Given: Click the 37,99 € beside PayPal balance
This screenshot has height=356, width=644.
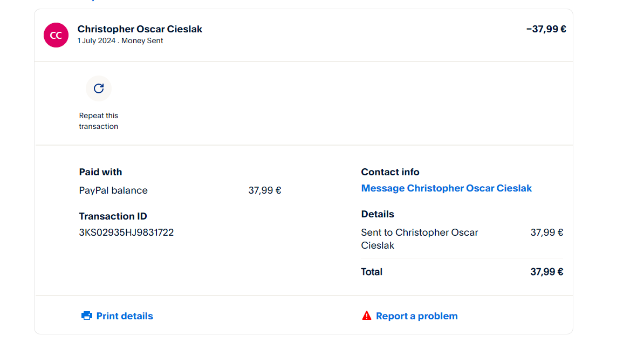Looking at the screenshot, I should (265, 190).
